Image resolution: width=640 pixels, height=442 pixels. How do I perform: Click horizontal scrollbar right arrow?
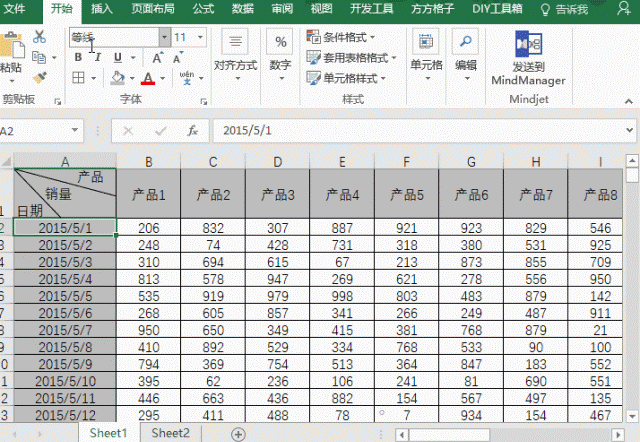pos(618,435)
